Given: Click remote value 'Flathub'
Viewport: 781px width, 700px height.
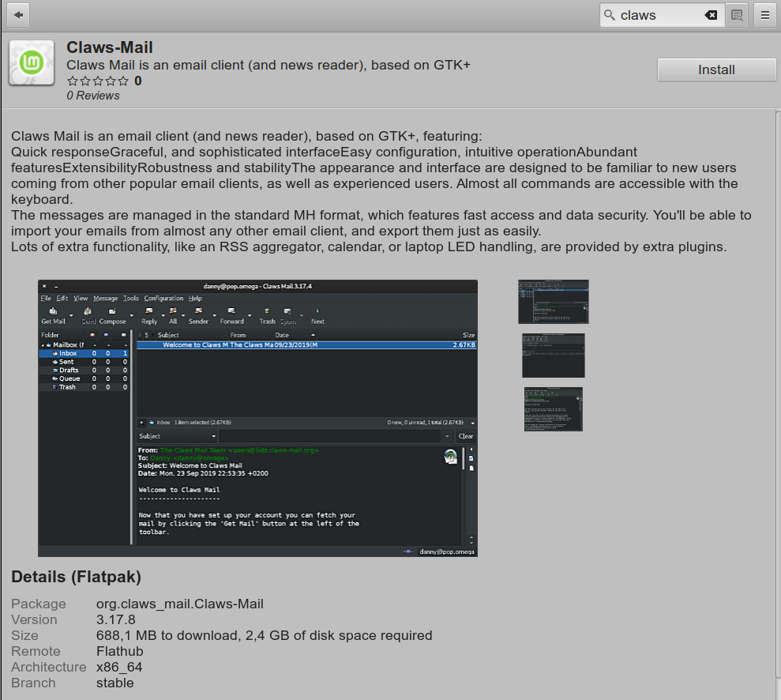Looking at the screenshot, I should point(119,651).
